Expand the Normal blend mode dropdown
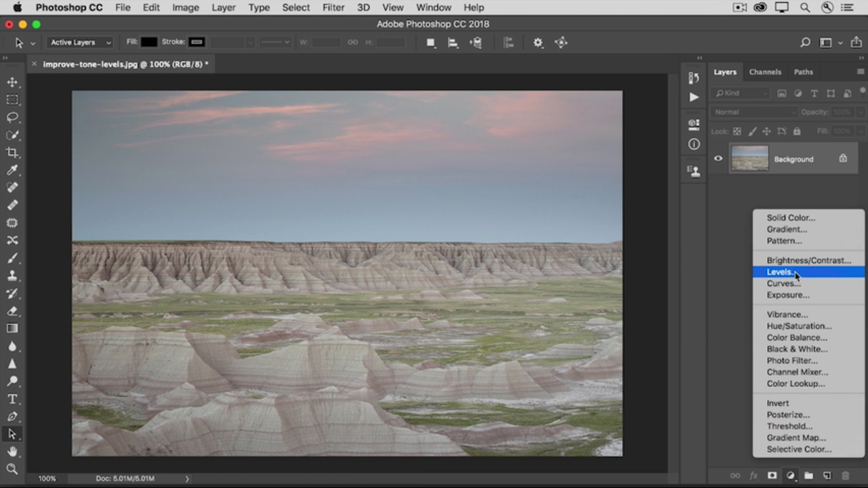The height and width of the screenshot is (488, 868). 753,112
